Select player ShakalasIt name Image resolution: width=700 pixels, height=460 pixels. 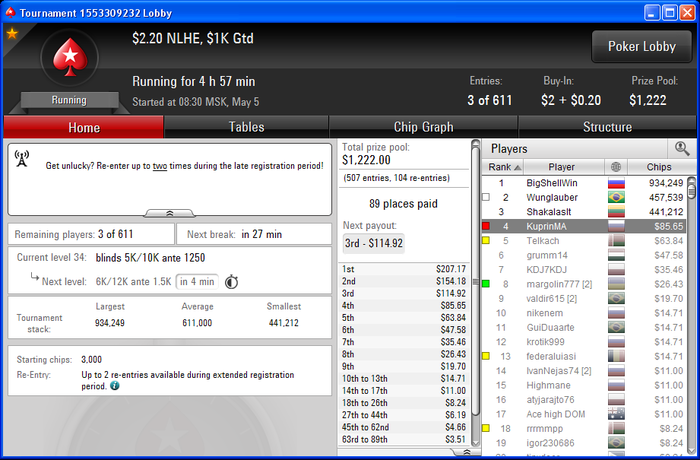tap(549, 212)
